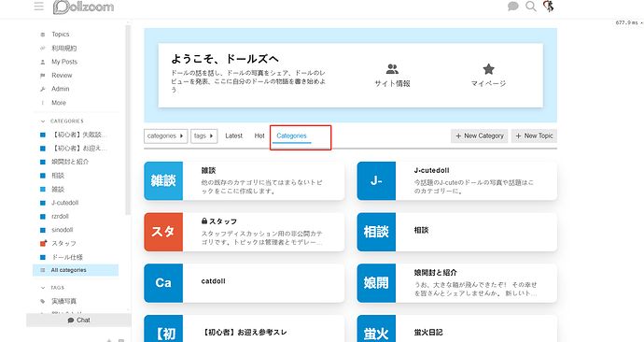
Task: Click the サイト情報 people icon
Action: 392,69
